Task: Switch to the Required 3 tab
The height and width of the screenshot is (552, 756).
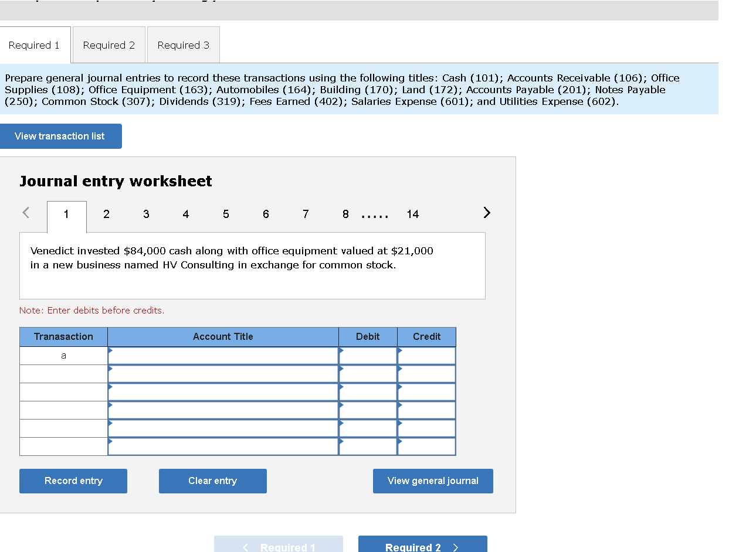Action: [183, 45]
